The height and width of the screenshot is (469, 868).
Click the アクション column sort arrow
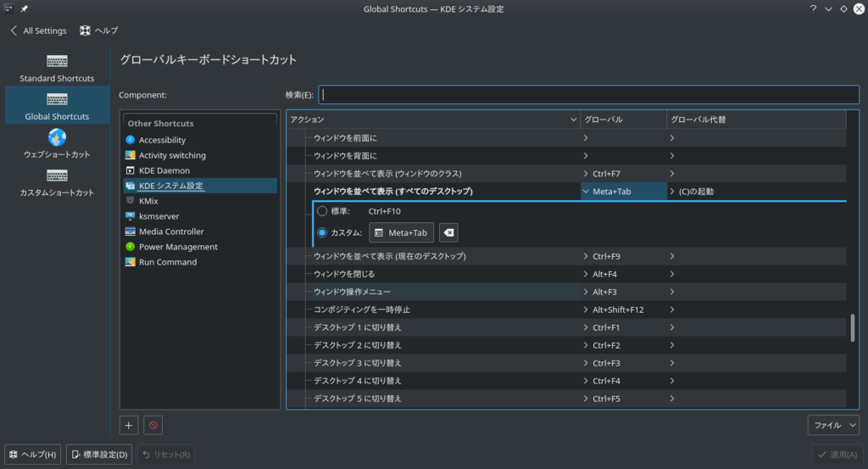(574, 120)
